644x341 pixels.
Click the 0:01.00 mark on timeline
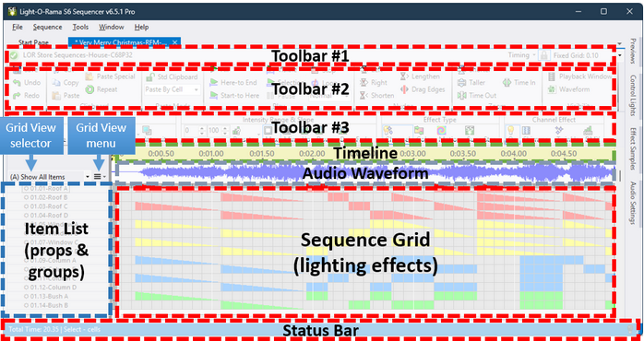click(x=211, y=154)
